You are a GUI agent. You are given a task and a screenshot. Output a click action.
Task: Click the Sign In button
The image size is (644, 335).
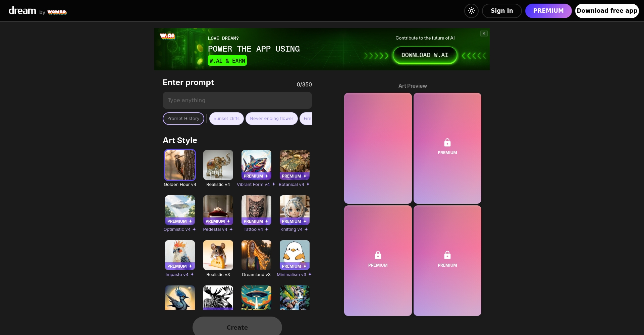(x=501, y=11)
